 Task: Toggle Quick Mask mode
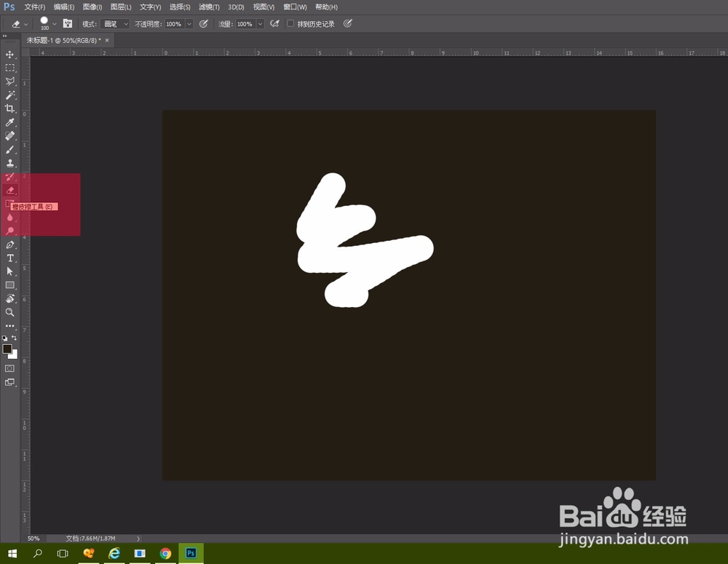pyautogui.click(x=9, y=368)
